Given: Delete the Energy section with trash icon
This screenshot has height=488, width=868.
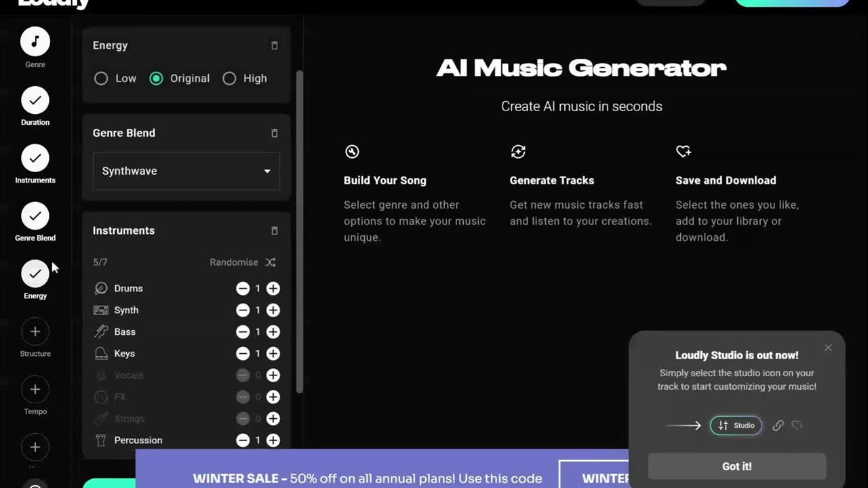Looking at the screenshot, I should coord(275,45).
